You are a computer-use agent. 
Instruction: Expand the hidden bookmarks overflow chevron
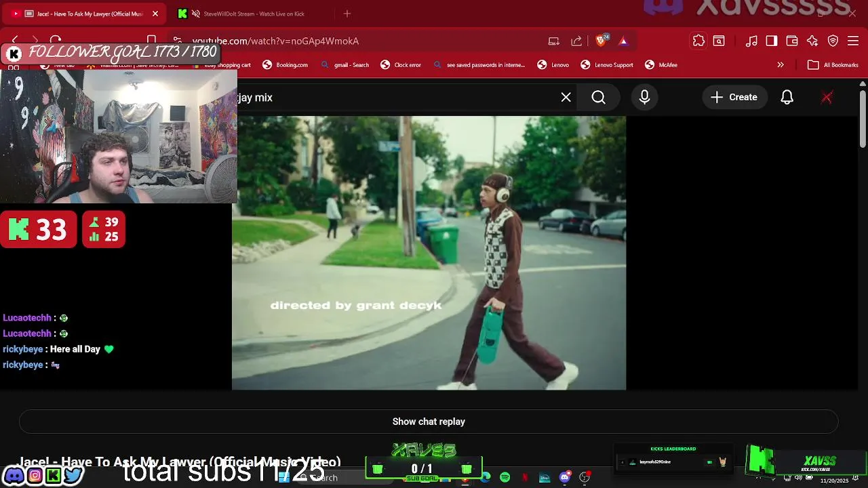(x=781, y=65)
